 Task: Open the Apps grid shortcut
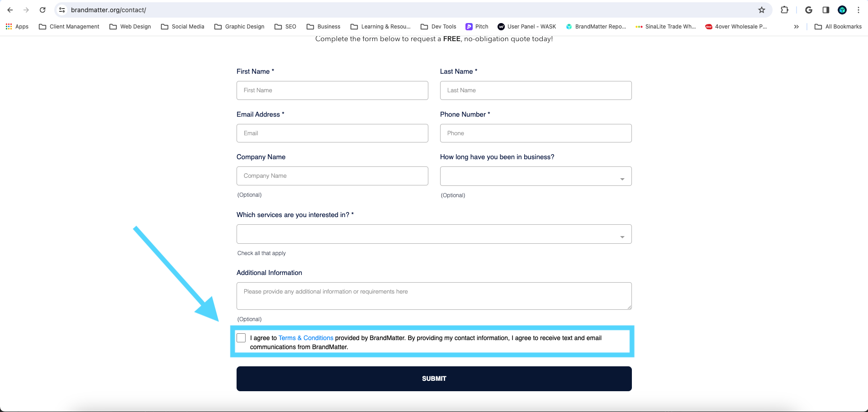[17, 27]
